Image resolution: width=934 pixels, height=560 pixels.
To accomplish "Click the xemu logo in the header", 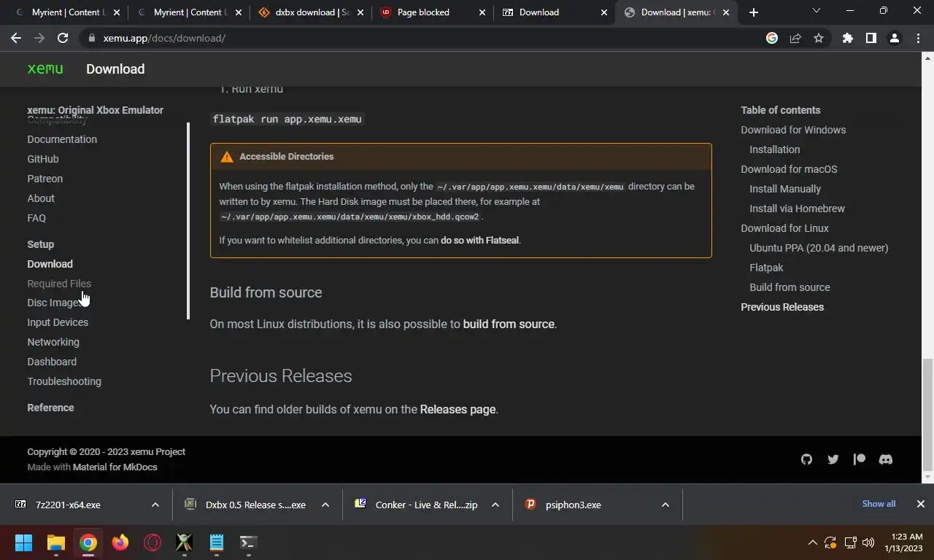I will [45, 69].
